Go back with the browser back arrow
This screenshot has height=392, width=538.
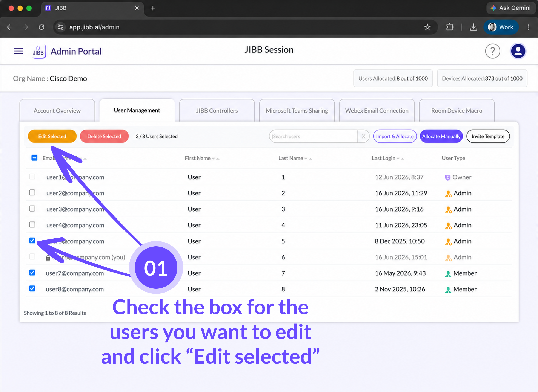tap(10, 27)
